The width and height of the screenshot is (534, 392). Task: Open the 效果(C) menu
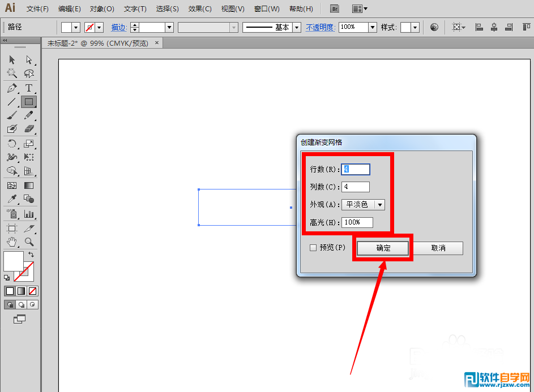200,9
